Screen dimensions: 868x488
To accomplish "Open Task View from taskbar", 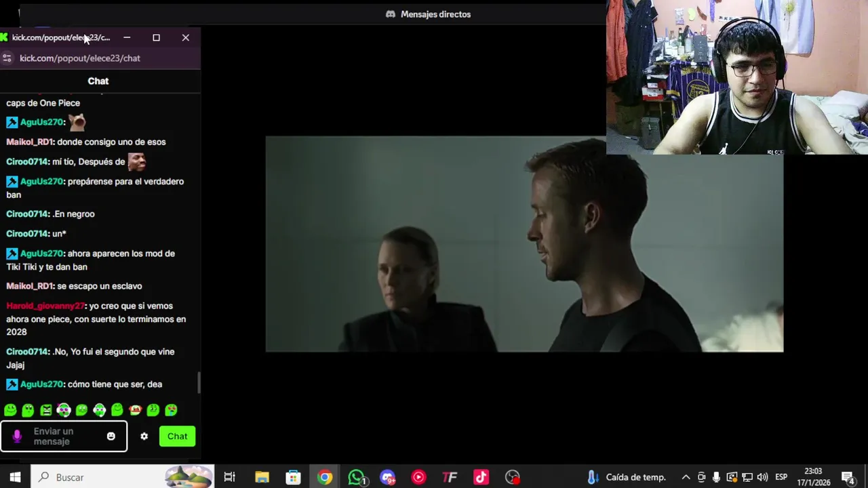I will [x=229, y=477].
